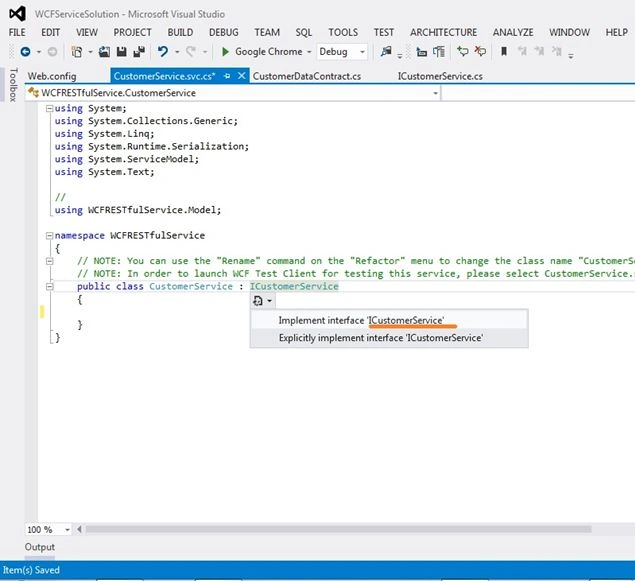
Task: Click the smart tag refactor icon under ICustomerService
Action: [258, 301]
